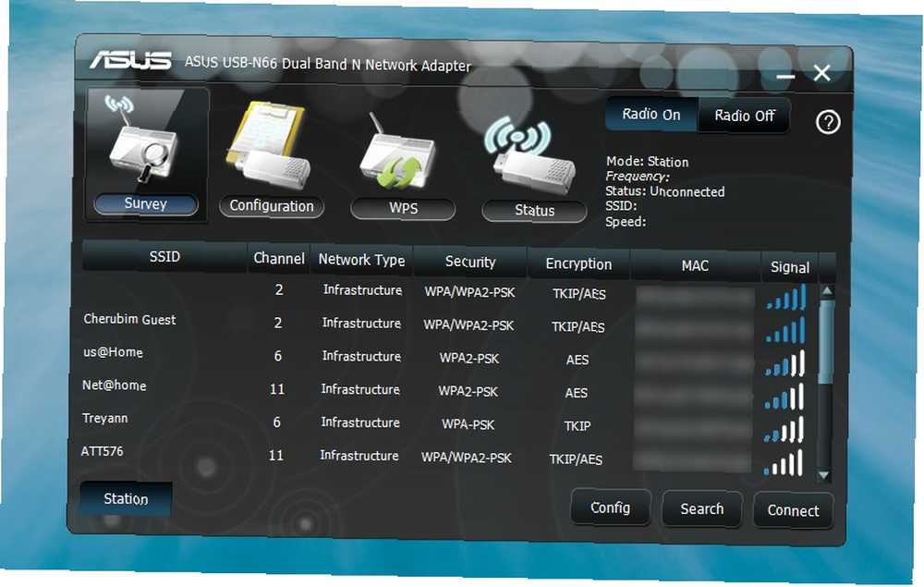Turn Radio Off
Screen dimensions: 924x587
pyautogui.click(x=744, y=116)
